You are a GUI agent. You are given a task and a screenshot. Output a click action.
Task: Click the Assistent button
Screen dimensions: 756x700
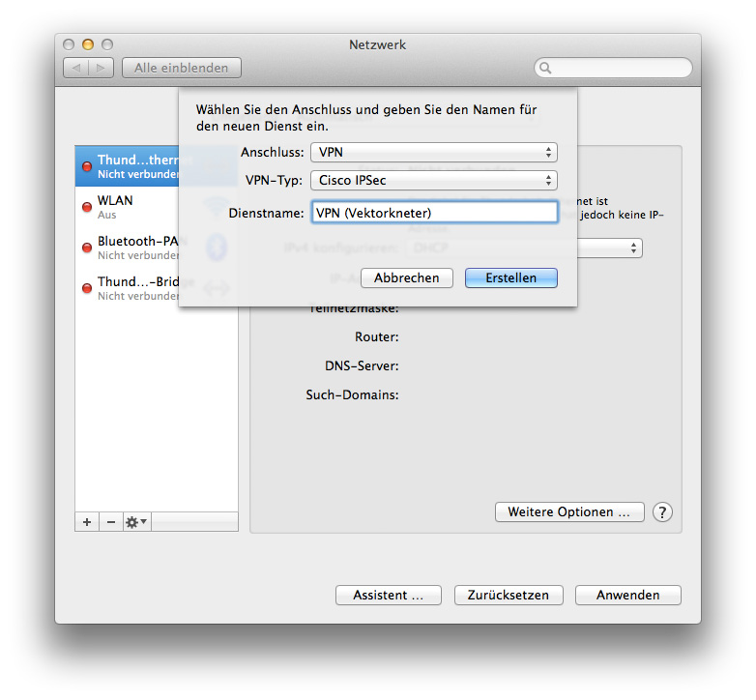click(x=388, y=596)
